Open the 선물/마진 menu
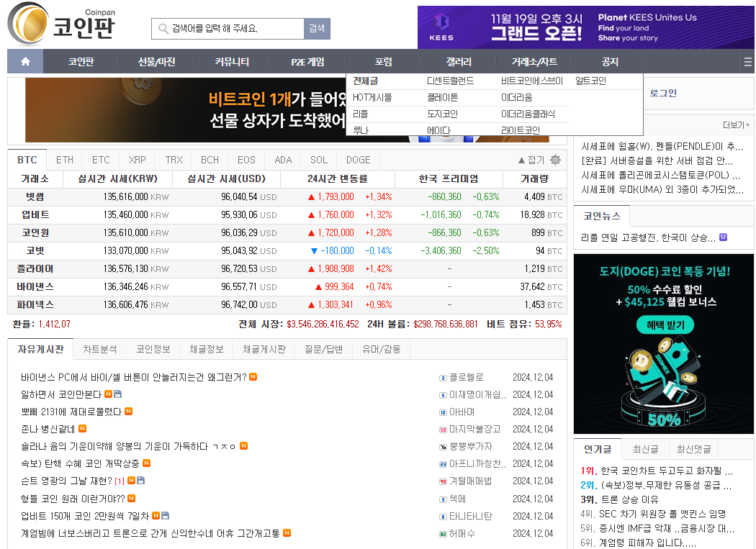This screenshot has width=756, height=549. tap(156, 62)
